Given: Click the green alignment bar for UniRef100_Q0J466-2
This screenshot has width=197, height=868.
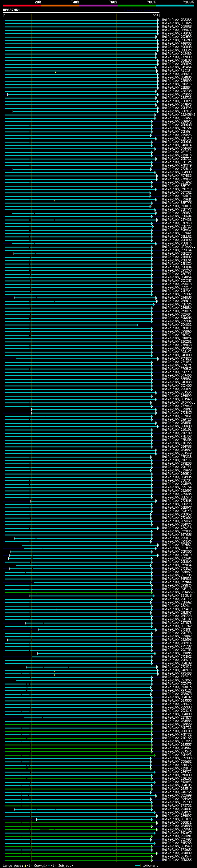Looking at the screenshot, I should [79, 593].
